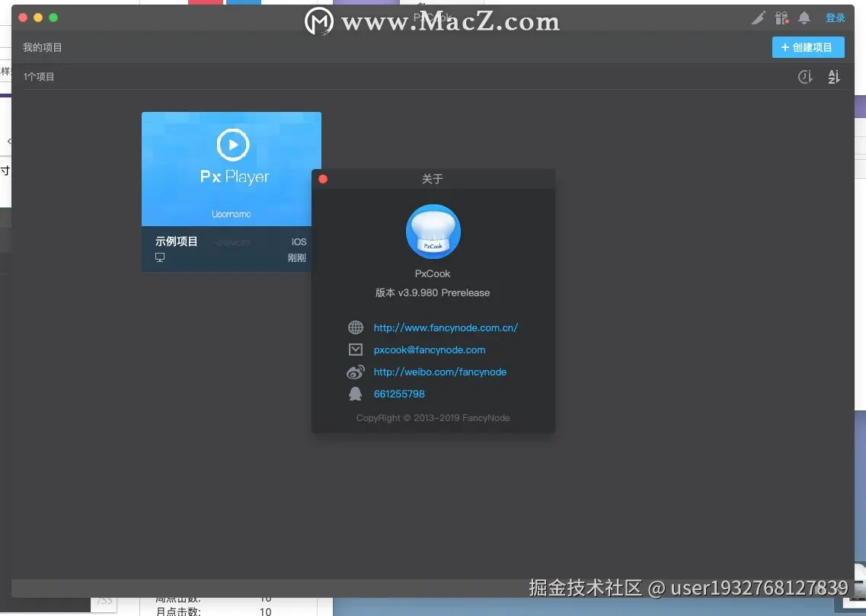This screenshot has width=866, height=616.
Task: Click the green zoom button of main window
Action: (53, 18)
